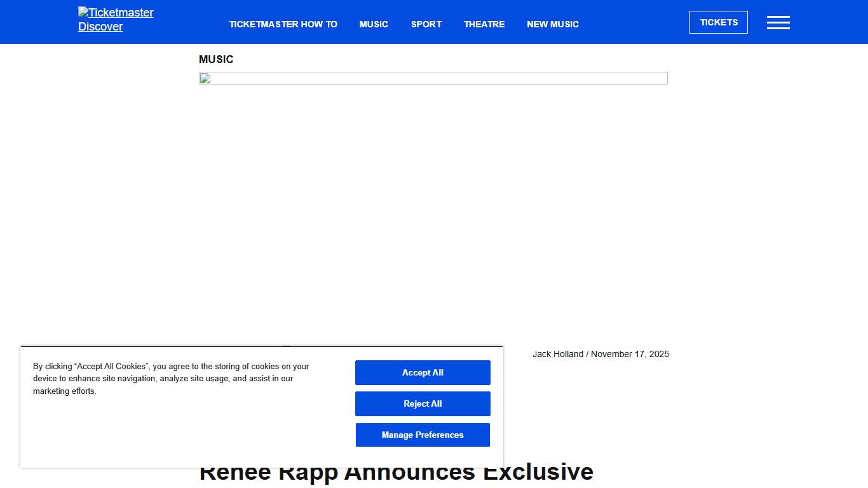
Task: Reject all cookies
Action: coord(422,403)
